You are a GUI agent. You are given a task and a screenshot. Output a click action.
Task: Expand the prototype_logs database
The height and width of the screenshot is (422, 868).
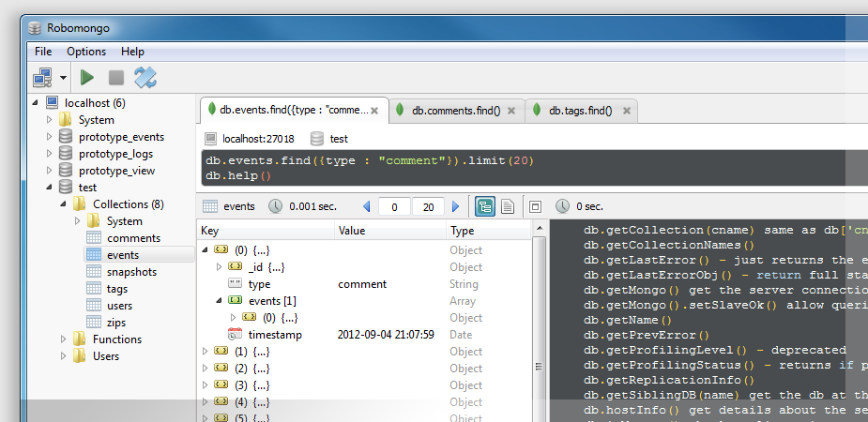[50, 153]
